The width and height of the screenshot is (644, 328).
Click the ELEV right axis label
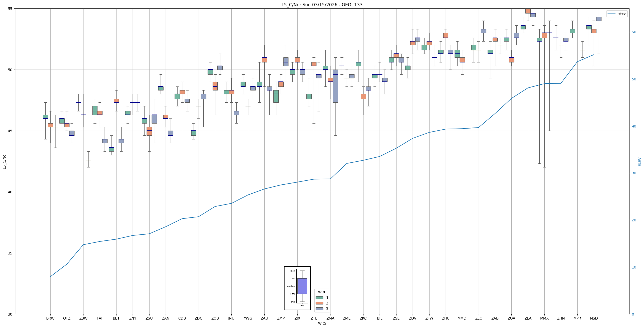click(x=640, y=162)
